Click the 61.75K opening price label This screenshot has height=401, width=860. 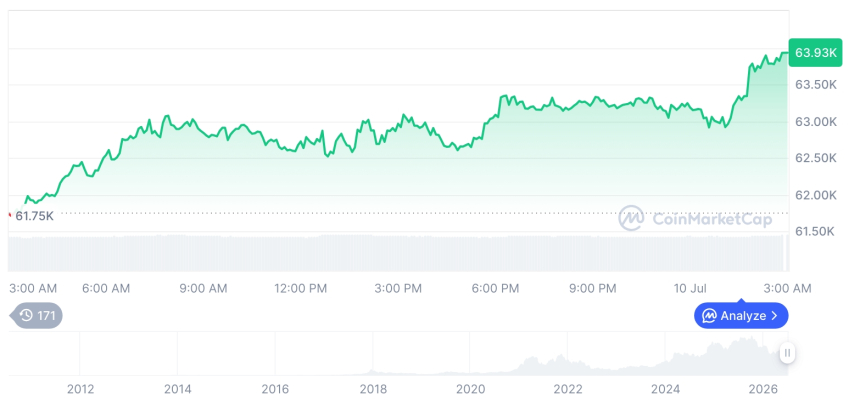tap(34, 216)
